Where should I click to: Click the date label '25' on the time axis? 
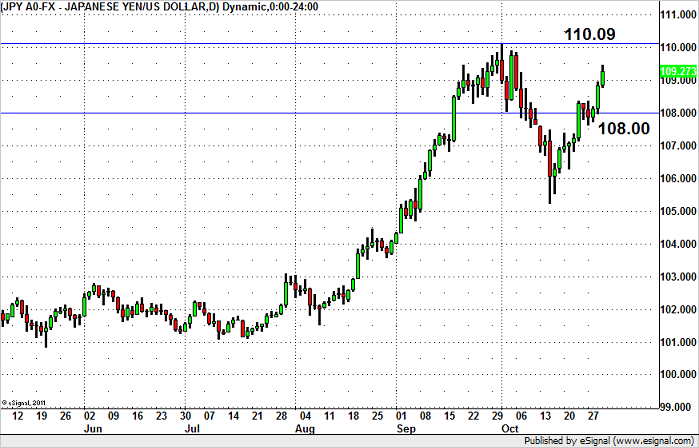point(378,416)
